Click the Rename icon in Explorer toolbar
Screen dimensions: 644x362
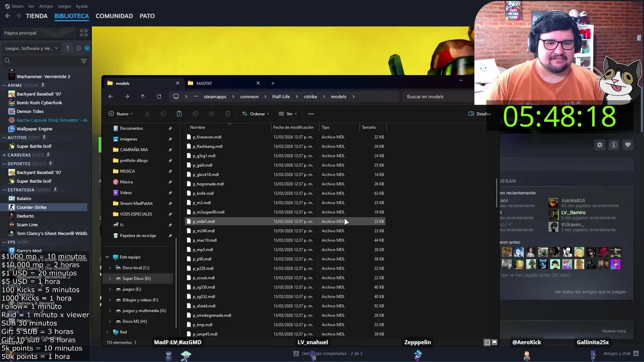click(195, 114)
